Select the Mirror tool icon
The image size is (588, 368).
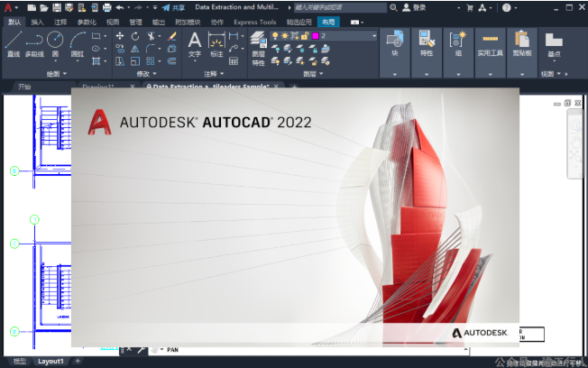pos(135,49)
